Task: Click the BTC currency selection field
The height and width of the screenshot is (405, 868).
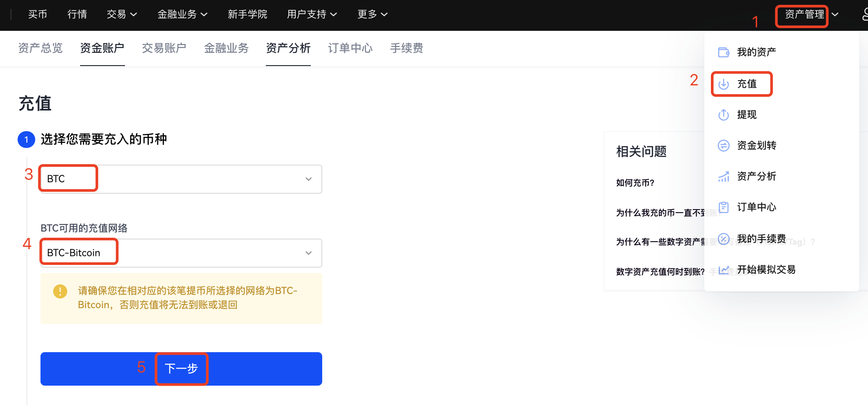Action: [181, 179]
